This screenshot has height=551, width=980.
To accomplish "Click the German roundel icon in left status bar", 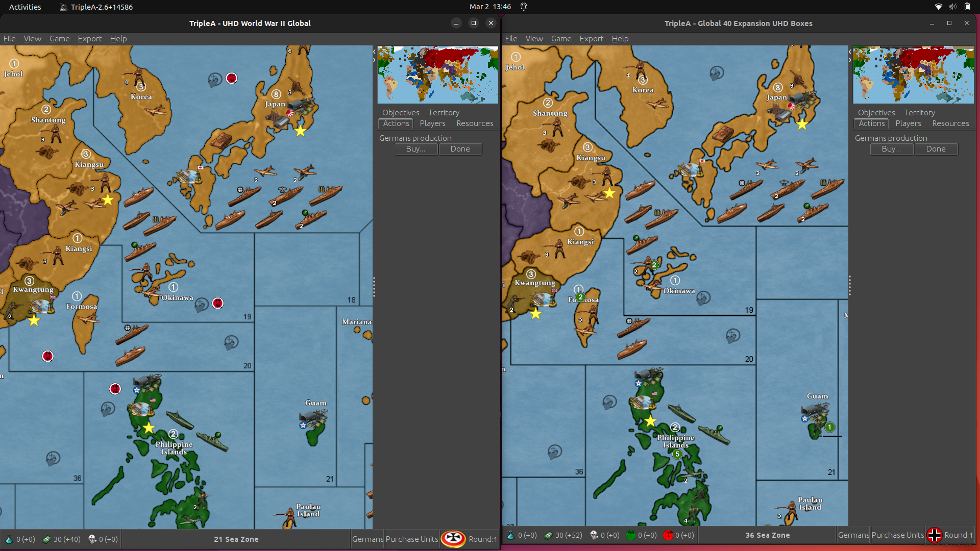I will 453,539.
